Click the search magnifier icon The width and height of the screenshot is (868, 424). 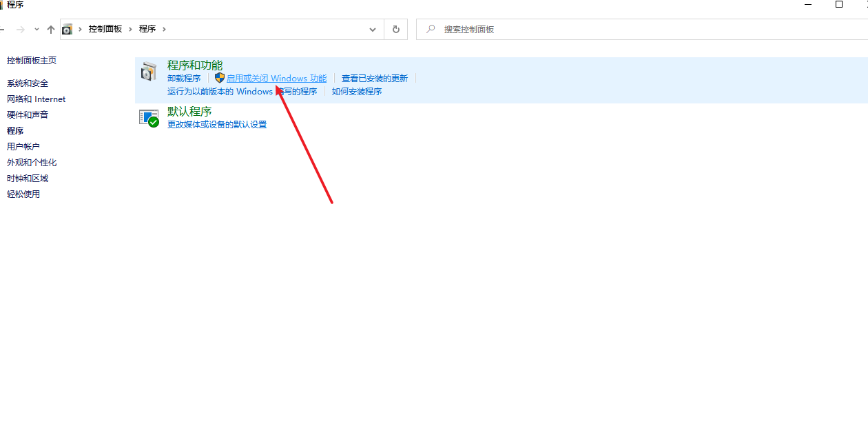click(431, 29)
